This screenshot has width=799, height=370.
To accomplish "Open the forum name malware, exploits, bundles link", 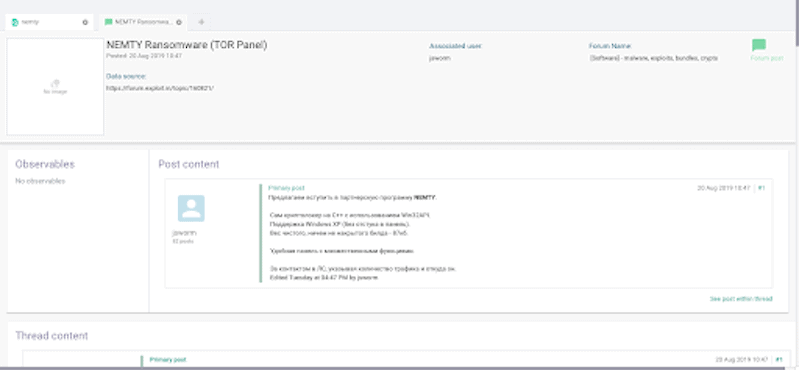I will point(653,58).
